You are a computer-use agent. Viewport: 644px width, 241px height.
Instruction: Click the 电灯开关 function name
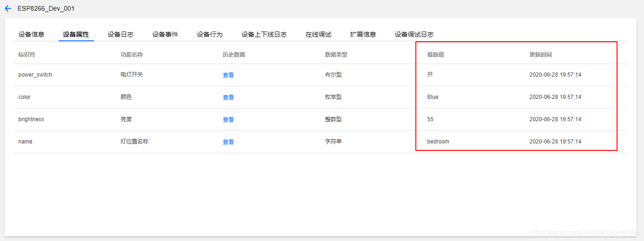[131, 74]
